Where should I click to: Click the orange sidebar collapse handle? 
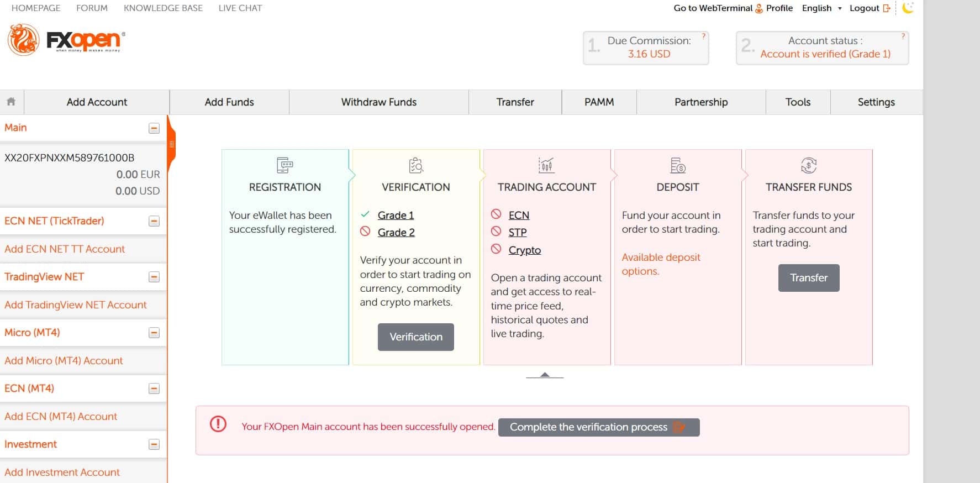pyautogui.click(x=171, y=145)
